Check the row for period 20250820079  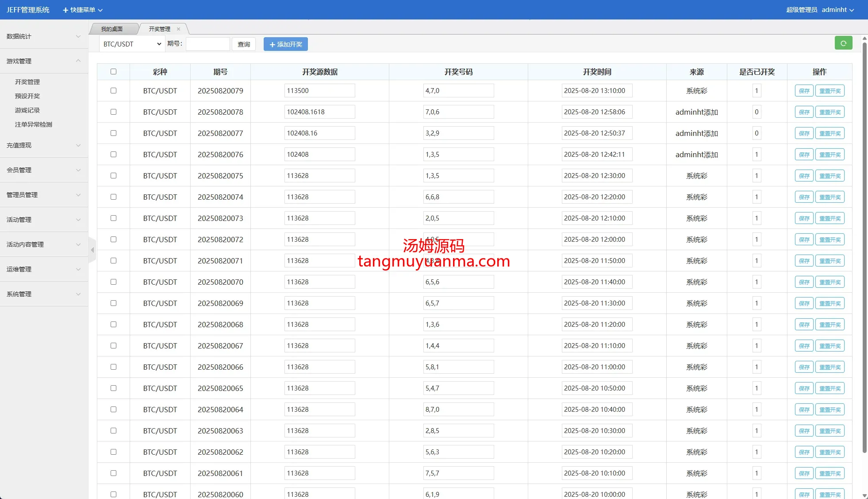click(113, 91)
